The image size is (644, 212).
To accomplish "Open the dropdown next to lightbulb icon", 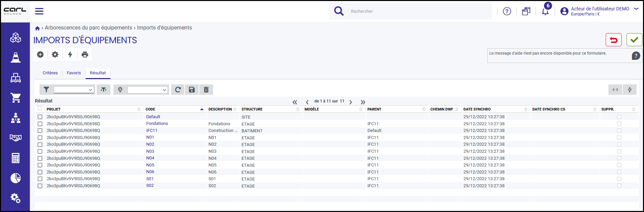I will [147, 90].
